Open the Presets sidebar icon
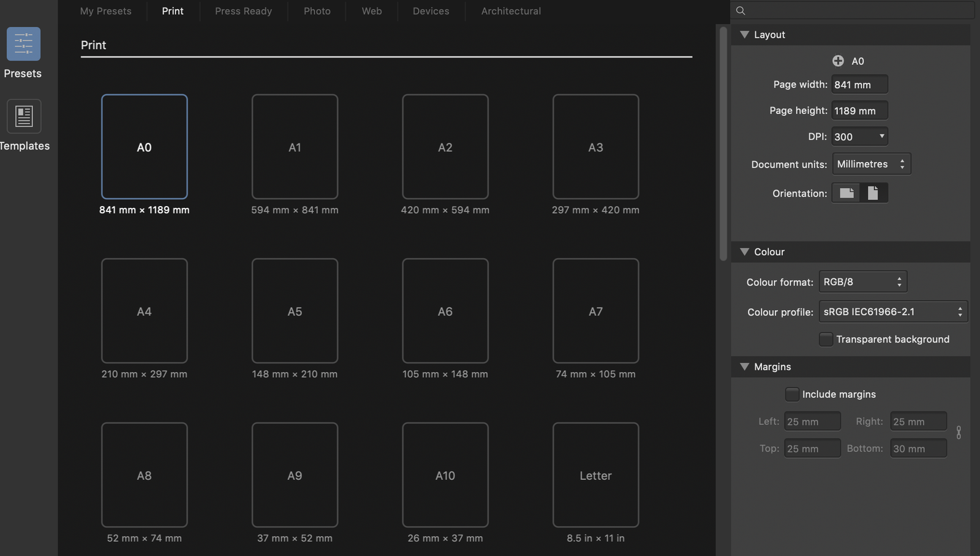 [x=23, y=44]
